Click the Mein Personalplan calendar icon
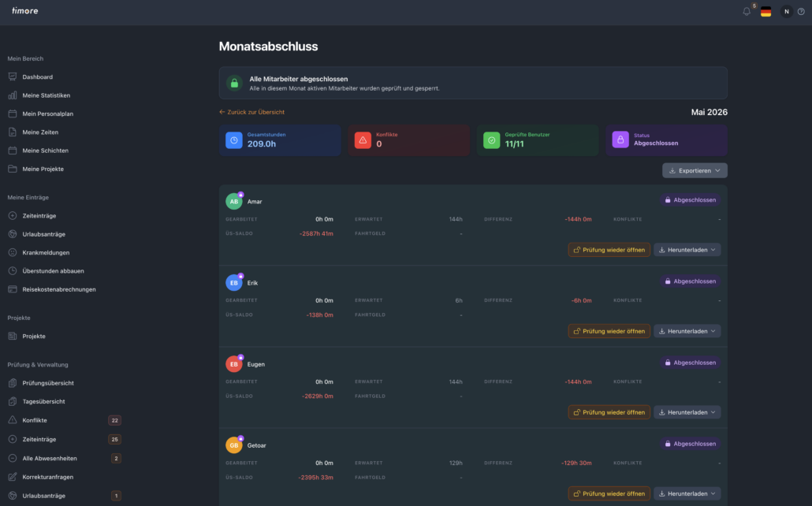The width and height of the screenshot is (812, 506). pos(13,113)
